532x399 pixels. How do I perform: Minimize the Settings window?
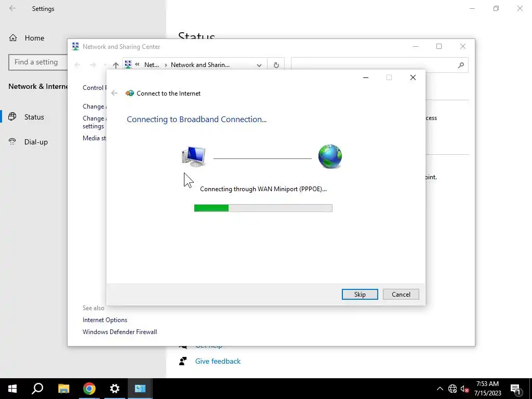[x=472, y=8]
